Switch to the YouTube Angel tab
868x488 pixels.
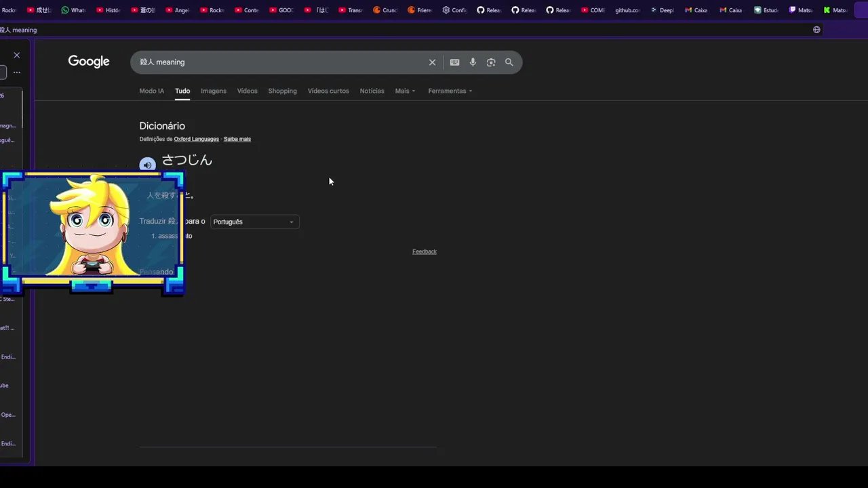[177, 10]
